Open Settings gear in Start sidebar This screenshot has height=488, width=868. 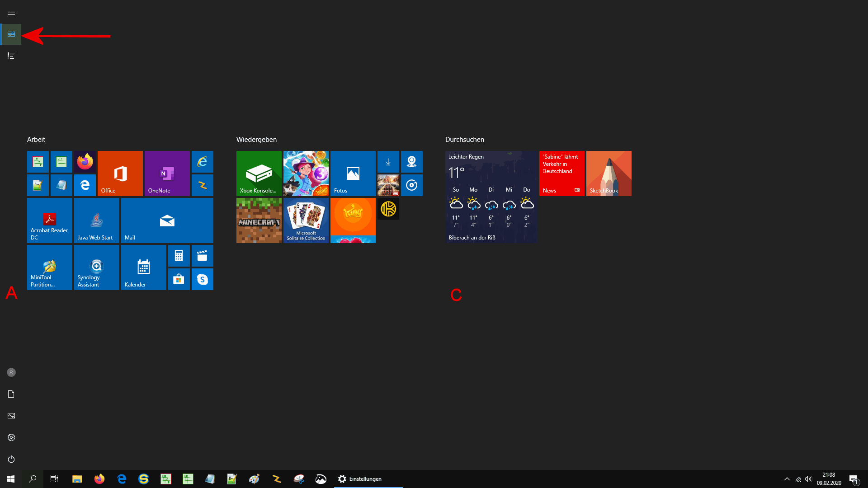(11, 437)
